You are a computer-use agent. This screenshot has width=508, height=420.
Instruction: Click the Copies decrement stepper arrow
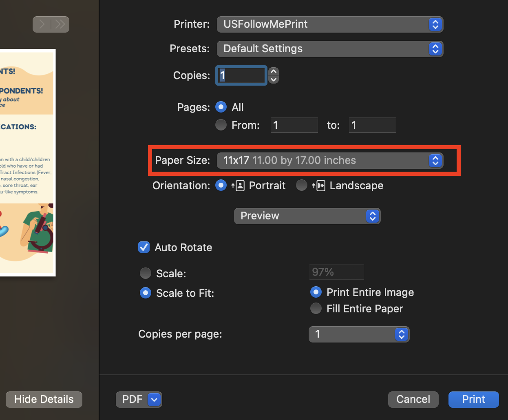click(x=273, y=79)
